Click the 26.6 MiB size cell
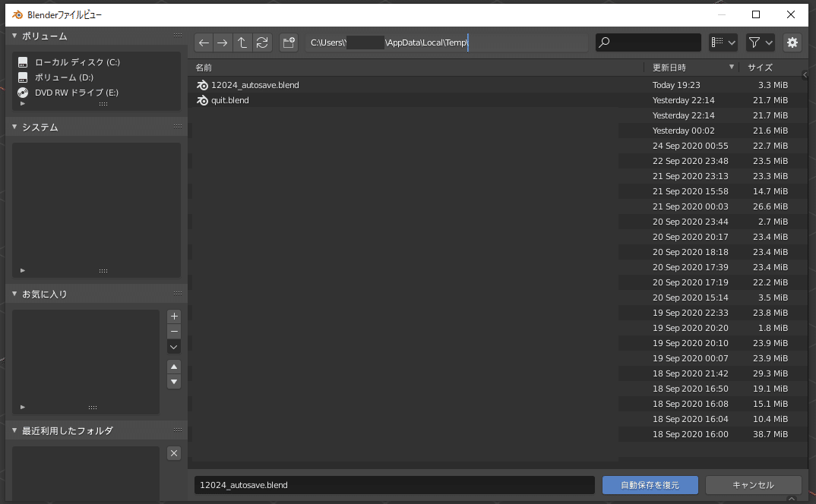The height and width of the screenshot is (504, 816). point(770,206)
